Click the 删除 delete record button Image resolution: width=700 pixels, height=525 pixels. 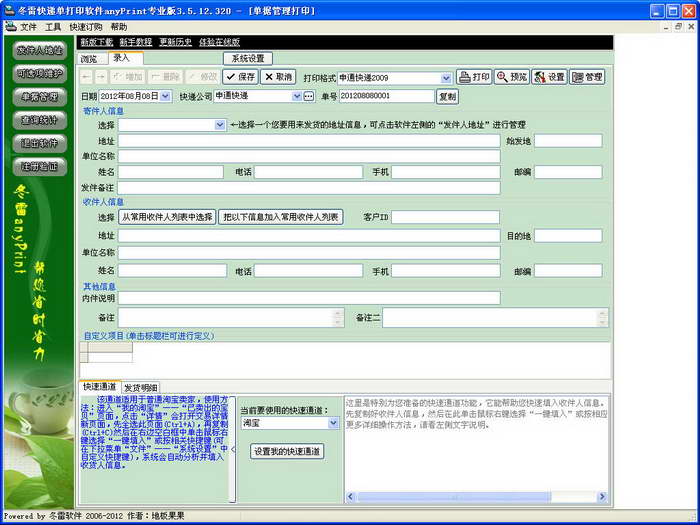(165, 77)
